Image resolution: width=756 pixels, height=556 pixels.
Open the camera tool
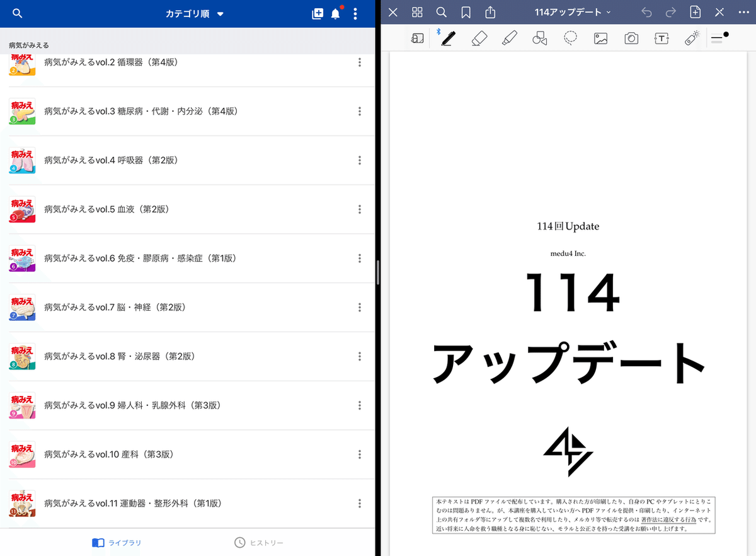(x=631, y=38)
